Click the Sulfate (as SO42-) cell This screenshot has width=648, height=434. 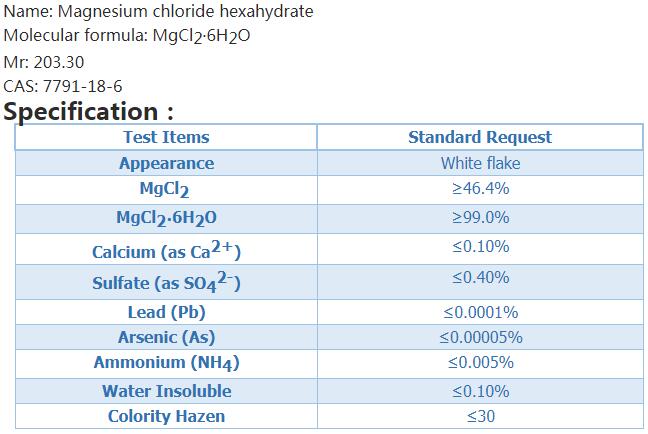(x=166, y=282)
